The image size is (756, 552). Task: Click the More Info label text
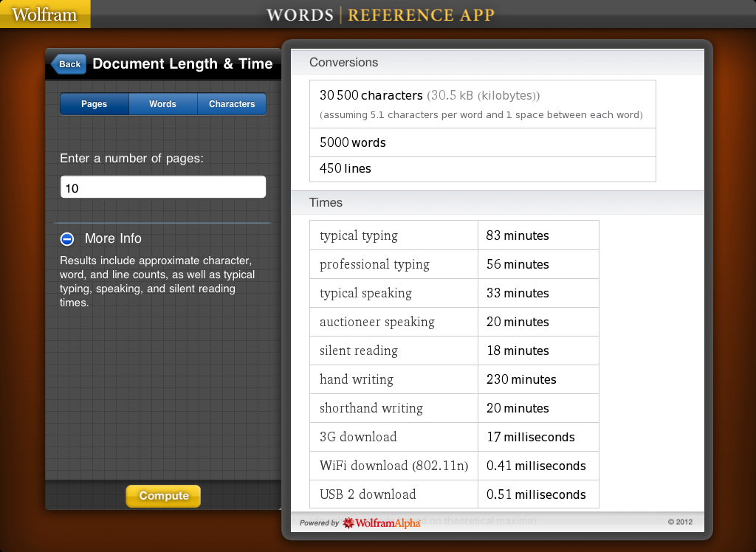(113, 238)
